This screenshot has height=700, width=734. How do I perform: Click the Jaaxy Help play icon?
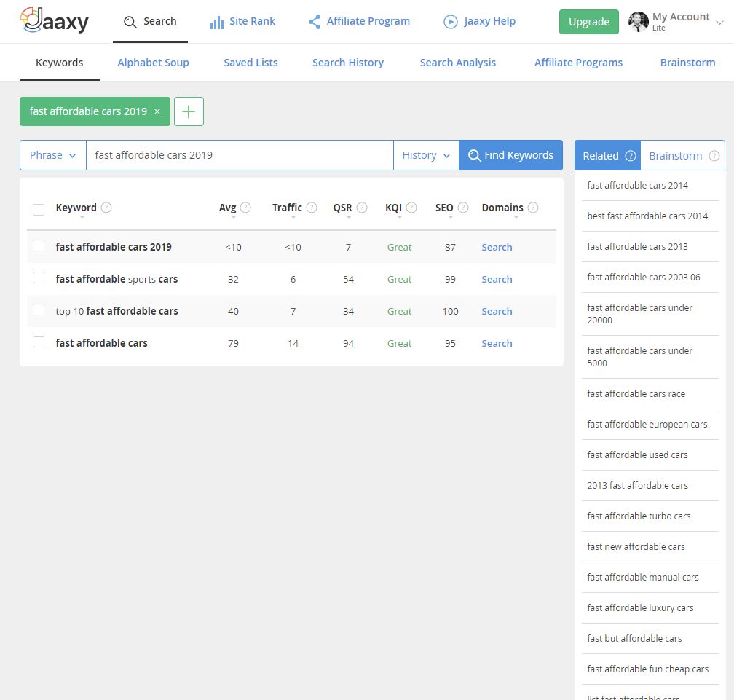point(450,22)
